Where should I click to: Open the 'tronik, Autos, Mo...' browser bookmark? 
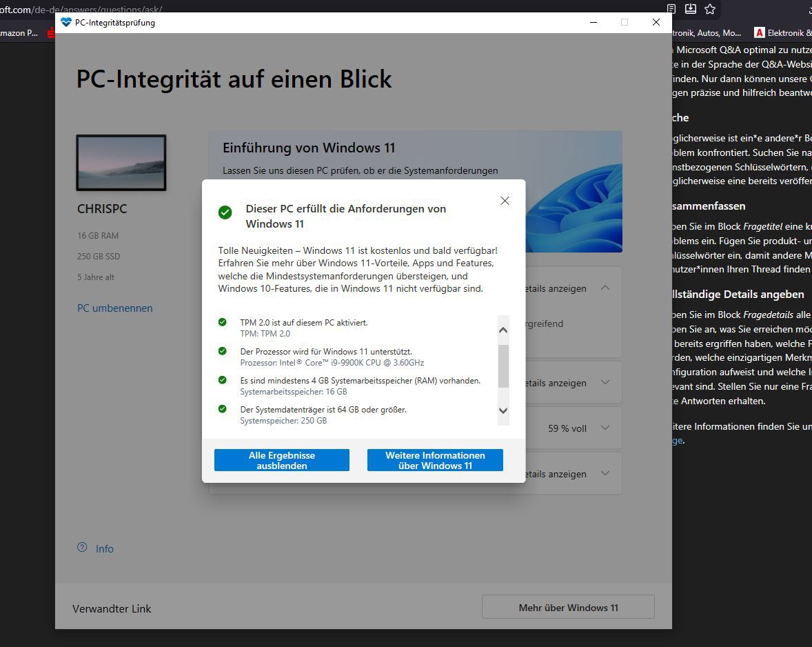coord(707,32)
